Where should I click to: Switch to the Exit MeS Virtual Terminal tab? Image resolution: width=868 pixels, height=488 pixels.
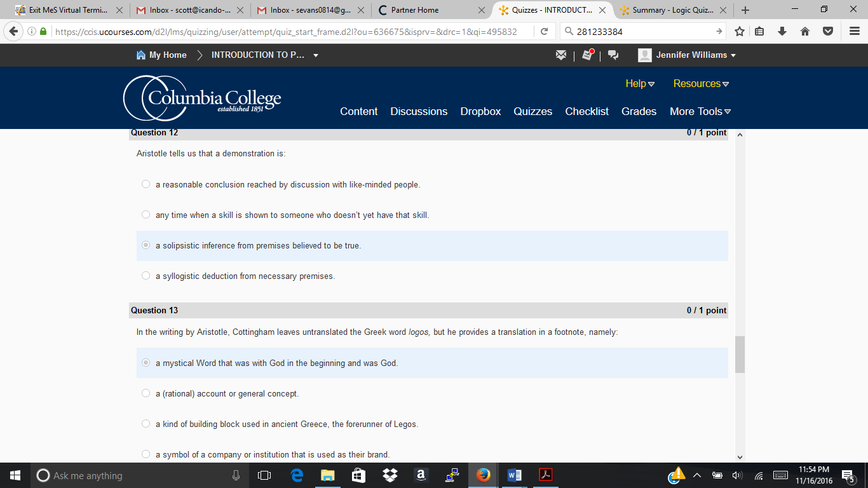(x=69, y=10)
